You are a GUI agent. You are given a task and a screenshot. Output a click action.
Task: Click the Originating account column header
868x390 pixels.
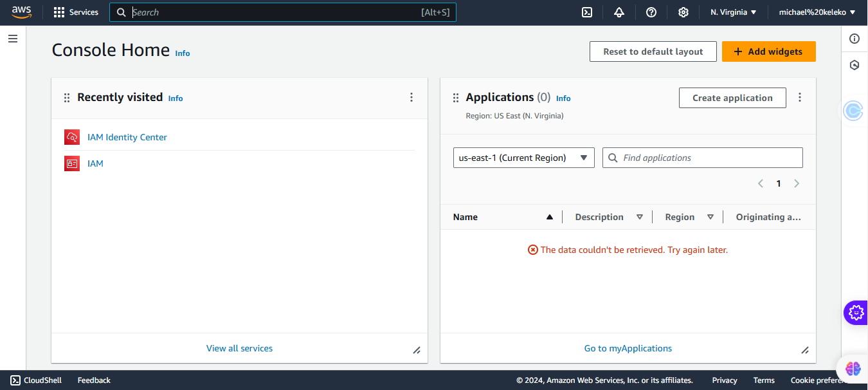768,217
